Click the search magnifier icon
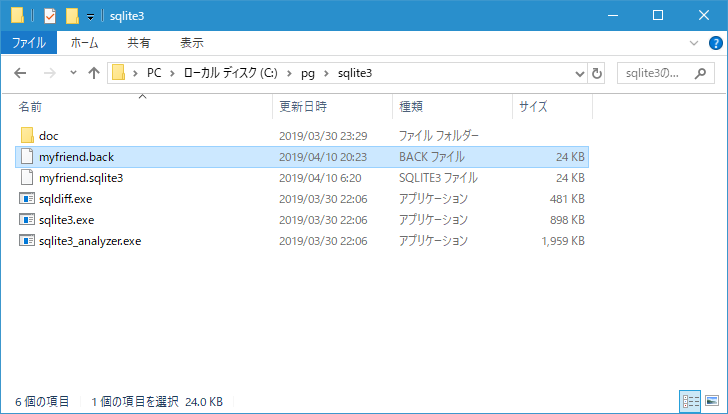 pyautogui.click(x=700, y=73)
